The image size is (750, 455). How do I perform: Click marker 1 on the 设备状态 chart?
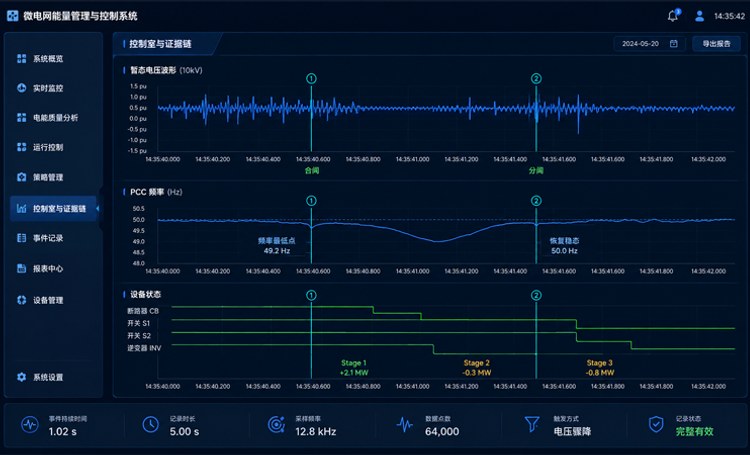311,295
